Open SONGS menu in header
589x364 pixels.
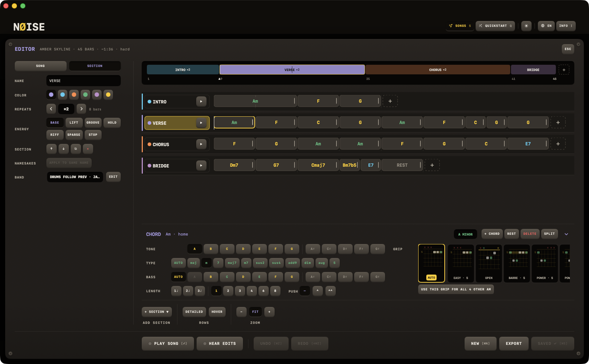pyautogui.click(x=460, y=26)
